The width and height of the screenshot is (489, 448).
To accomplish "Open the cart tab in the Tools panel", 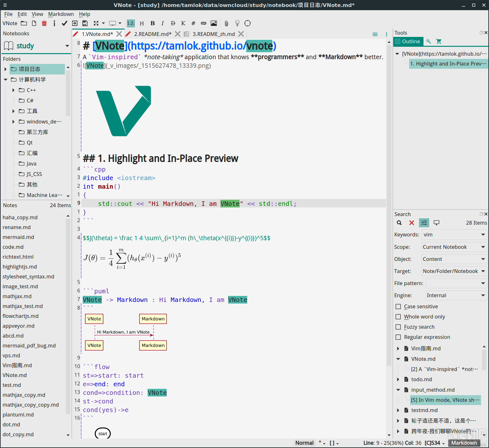I will (439, 41).
